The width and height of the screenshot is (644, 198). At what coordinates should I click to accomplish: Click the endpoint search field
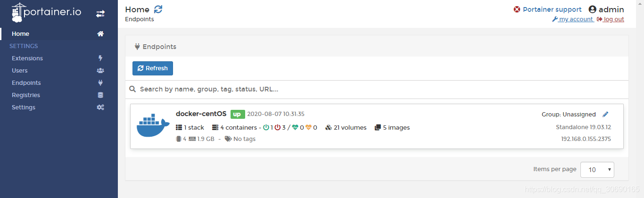pyautogui.click(x=377, y=89)
